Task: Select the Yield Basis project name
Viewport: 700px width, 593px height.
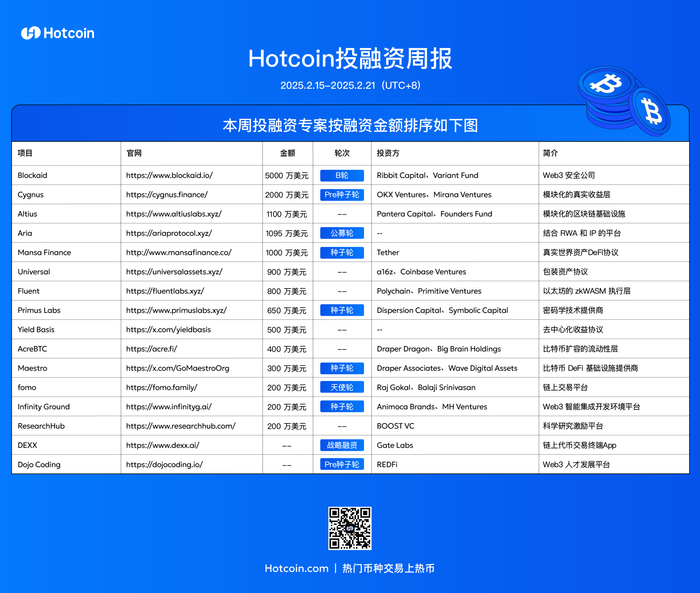Action: click(x=36, y=330)
